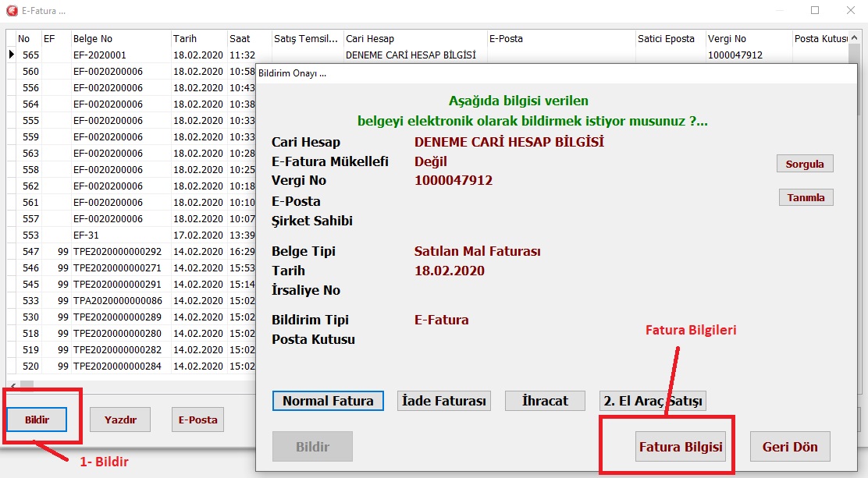Image resolution: width=868 pixels, height=478 pixels.
Task: Select the İhracat invoice type
Action: [x=546, y=401]
